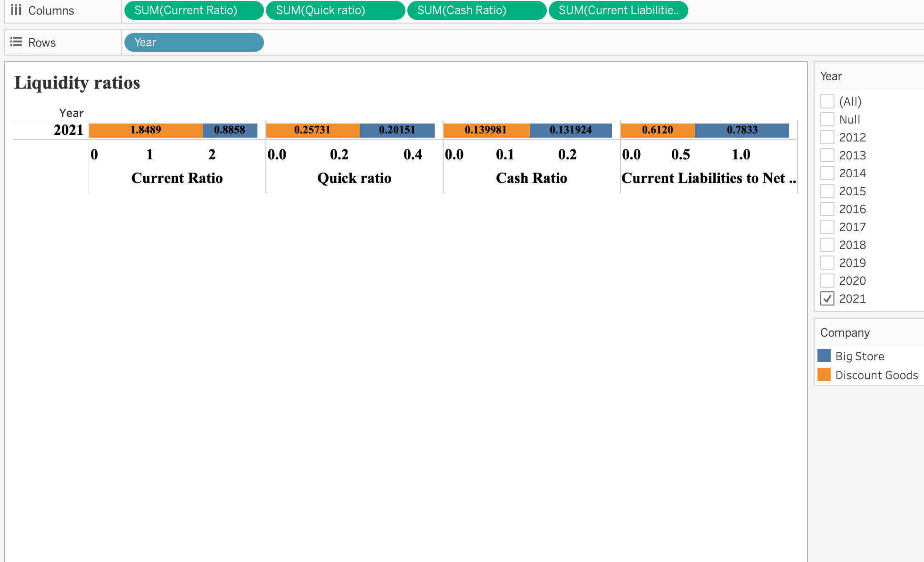Click the SUM(Cash Ratio) pill
Screen dimensions: 924x562
click(x=477, y=10)
